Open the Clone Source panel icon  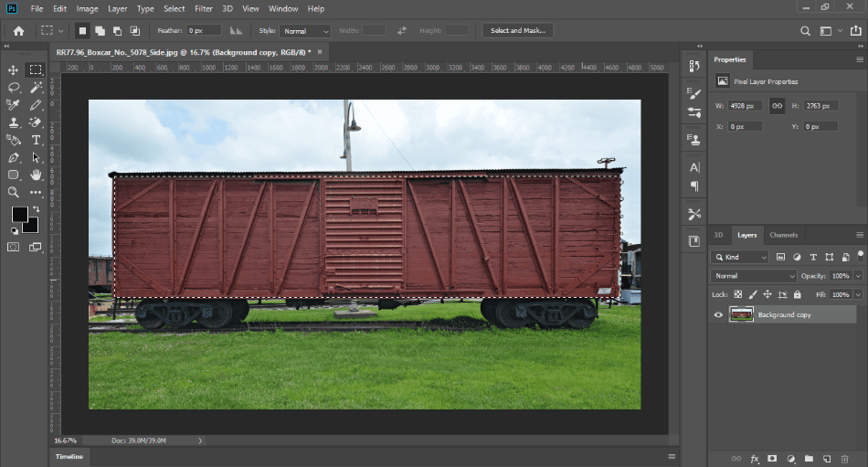[694, 140]
